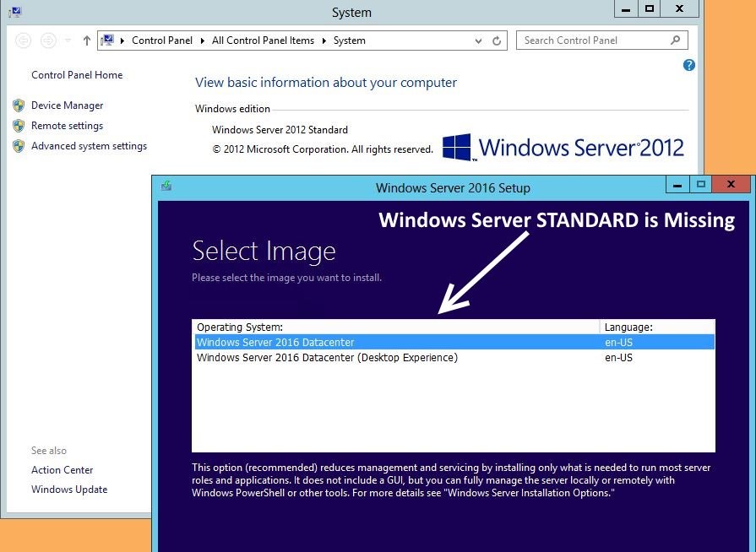This screenshot has width=756, height=552.
Task: Expand the address bar history dropdown
Action: [x=479, y=41]
